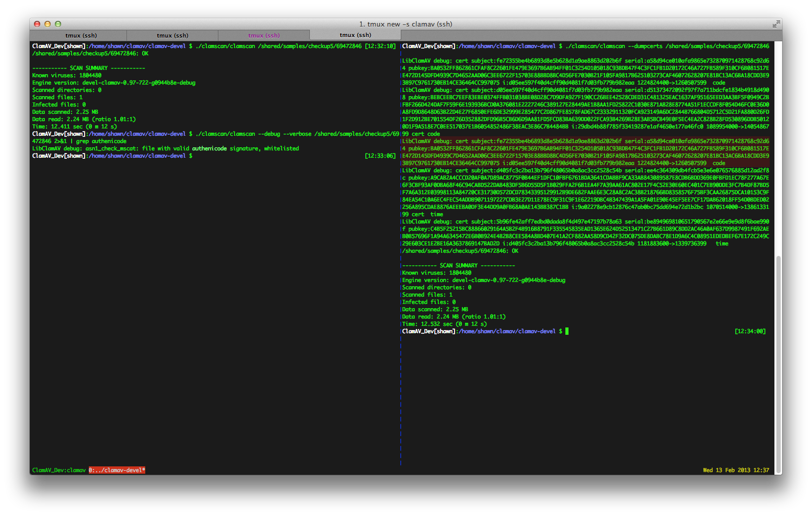812x516 pixels.
Task: Click the green zoom window button
Action: coord(58,24)
